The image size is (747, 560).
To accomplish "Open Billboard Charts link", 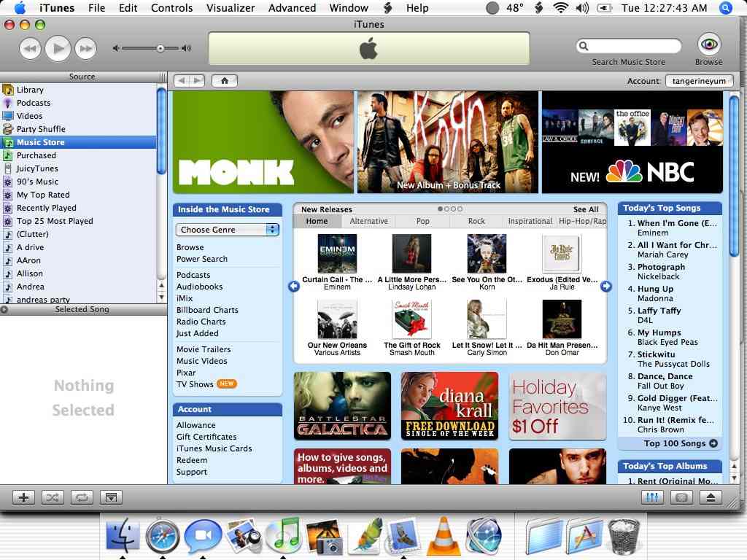I will 207,310.
